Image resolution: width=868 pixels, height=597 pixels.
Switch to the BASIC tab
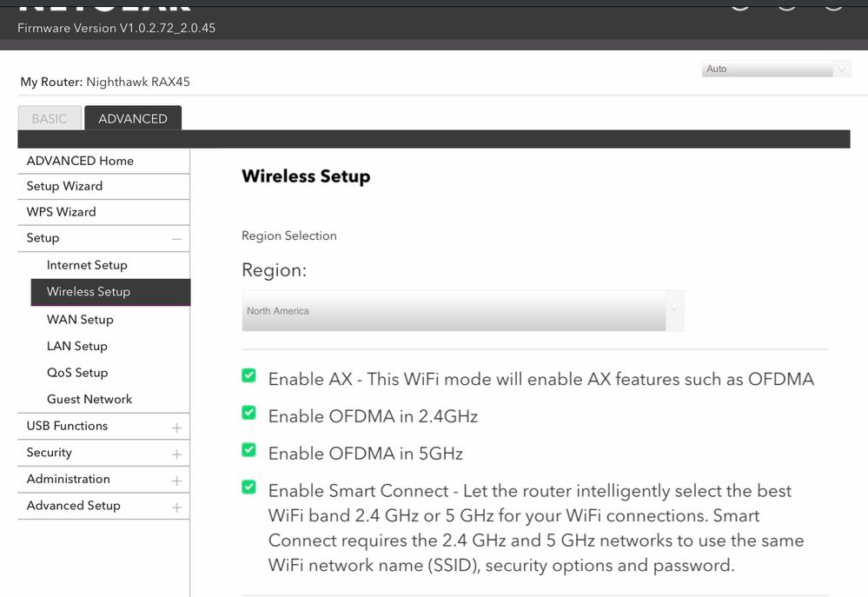click(x=50, y=118)
